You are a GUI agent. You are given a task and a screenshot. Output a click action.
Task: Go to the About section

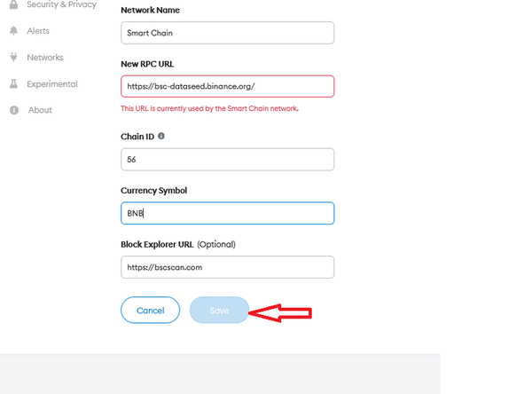[40, 110]
